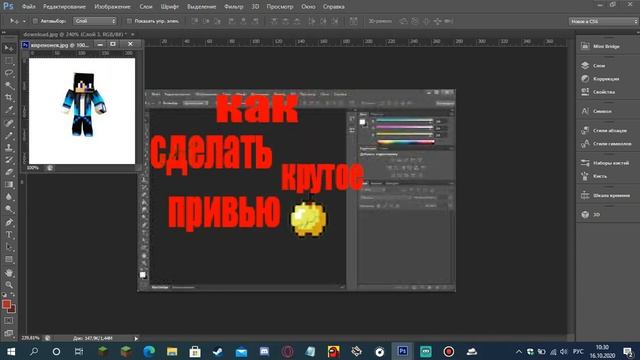640x360 pixels.
Task: Select the Brush tool
Action: point(9,135)
